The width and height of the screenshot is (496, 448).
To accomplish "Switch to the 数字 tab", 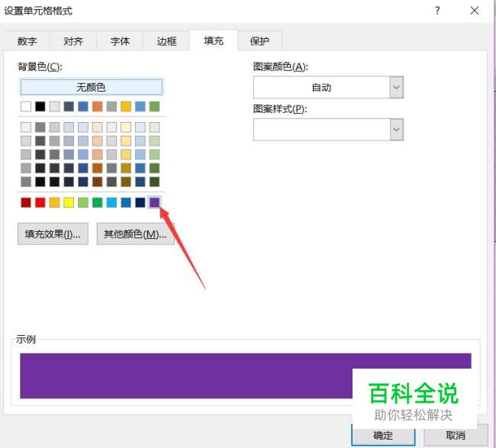I will tap(27, 41).
